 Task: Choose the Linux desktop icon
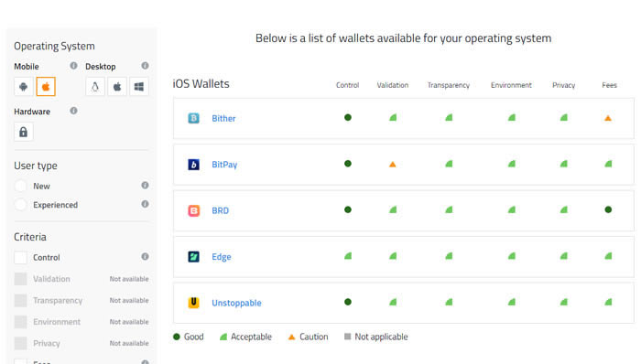pos(95,87)
